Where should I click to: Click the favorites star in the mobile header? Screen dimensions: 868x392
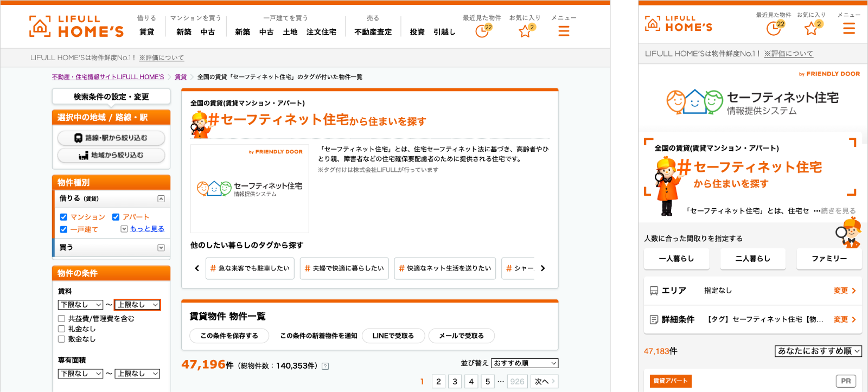tap(811, 28)
